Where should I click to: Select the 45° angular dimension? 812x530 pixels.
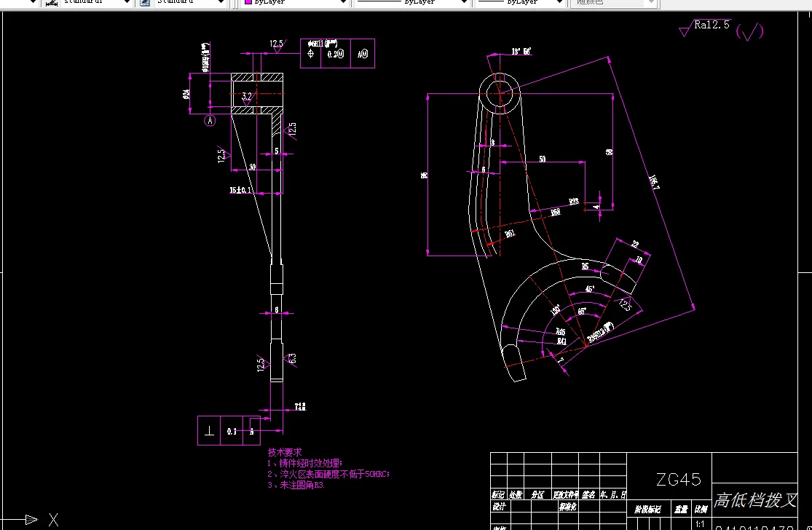click(x=589, y=289)
